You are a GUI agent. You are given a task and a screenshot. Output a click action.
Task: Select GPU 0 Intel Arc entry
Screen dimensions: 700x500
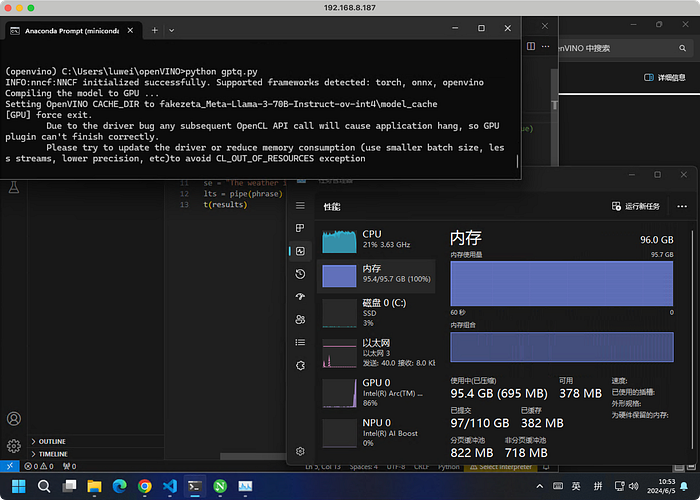point(376,393)
